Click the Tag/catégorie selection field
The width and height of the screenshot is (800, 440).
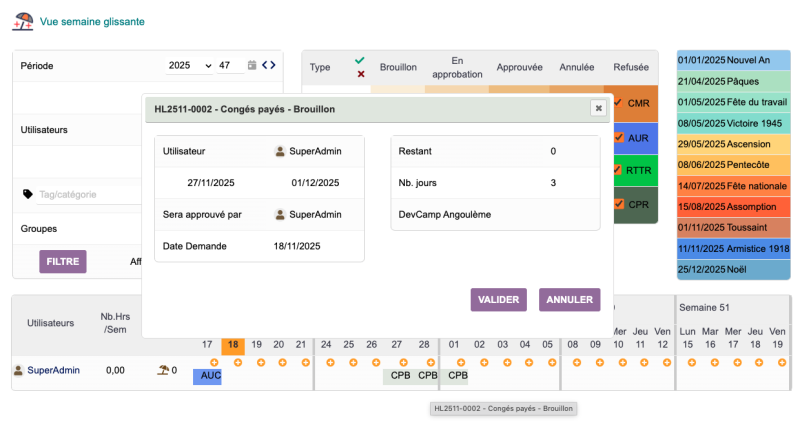85,195
